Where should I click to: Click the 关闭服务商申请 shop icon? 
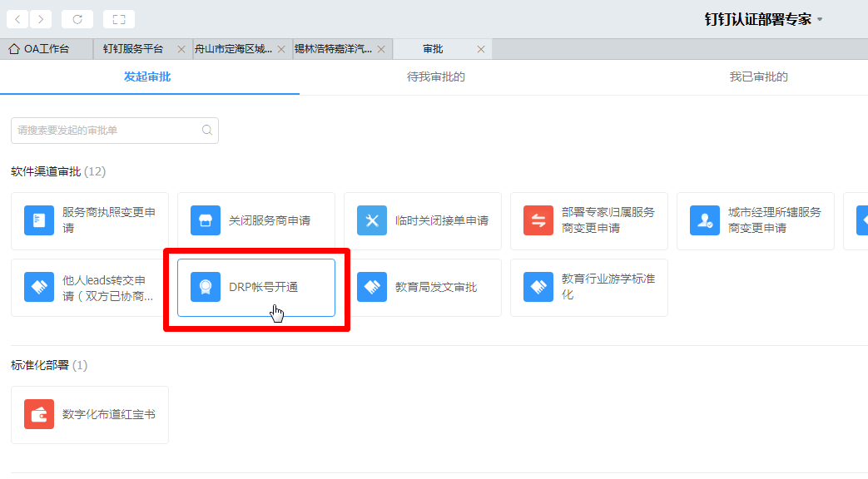click(206, 220)
